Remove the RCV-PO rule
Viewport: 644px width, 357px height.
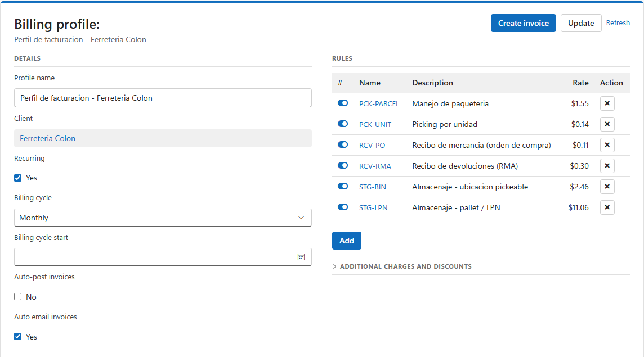click(607, 145)
